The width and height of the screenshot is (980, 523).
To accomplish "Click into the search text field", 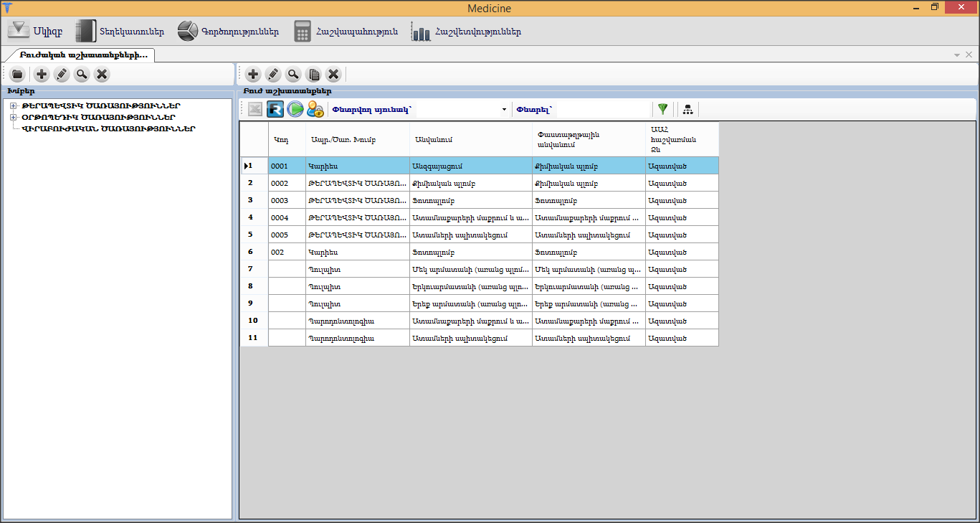I will click(604, 110).
